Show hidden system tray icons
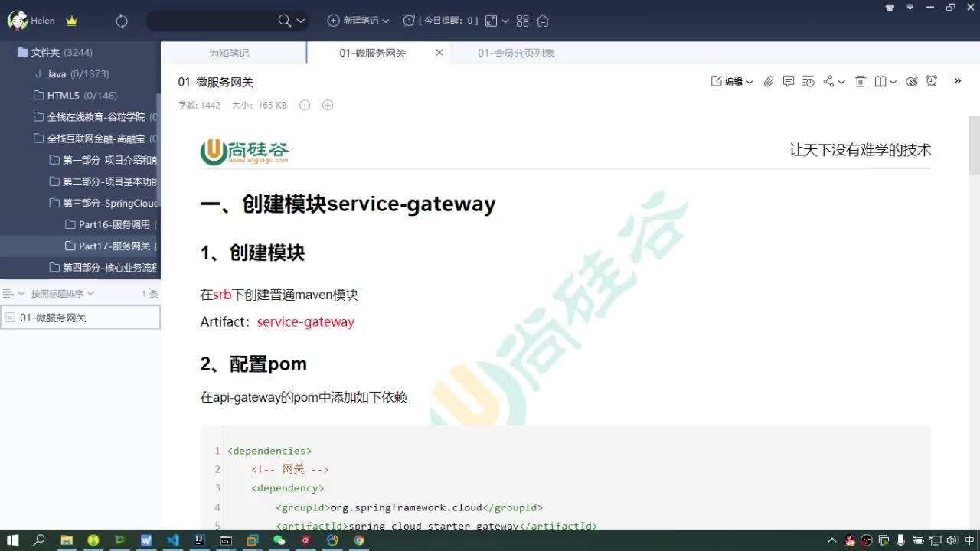The height and width of the screenshot is (551, 980). point(832,540)
